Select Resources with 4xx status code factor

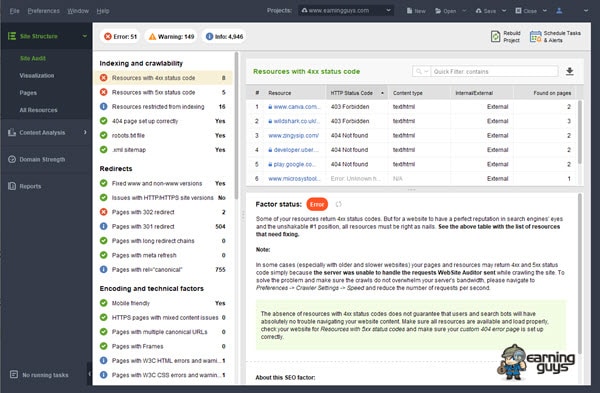coord(163,78)
